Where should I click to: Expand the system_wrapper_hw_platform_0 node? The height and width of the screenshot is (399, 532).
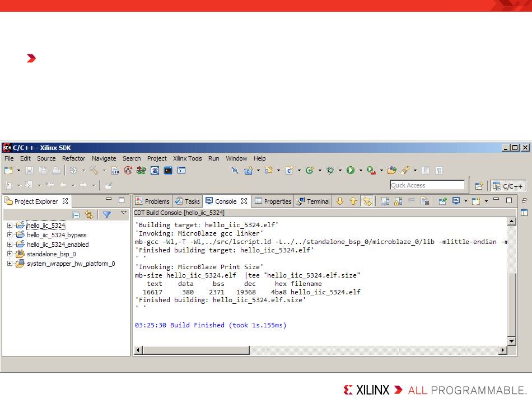tap(10, 263)
